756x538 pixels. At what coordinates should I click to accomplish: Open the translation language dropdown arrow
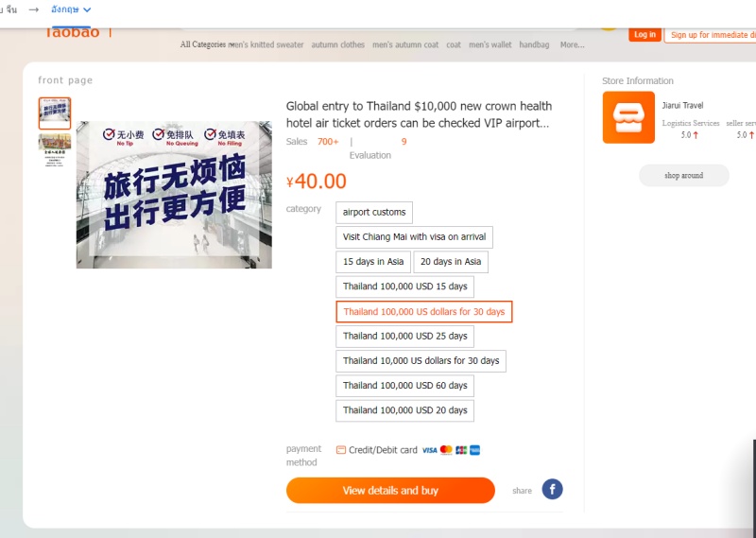(x=87, y=9)
